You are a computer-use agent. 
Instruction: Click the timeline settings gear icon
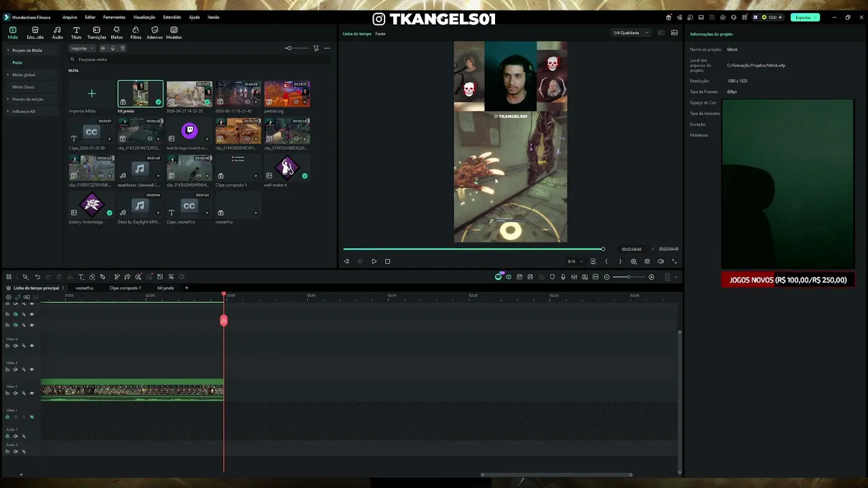click(x=9, y=297)
